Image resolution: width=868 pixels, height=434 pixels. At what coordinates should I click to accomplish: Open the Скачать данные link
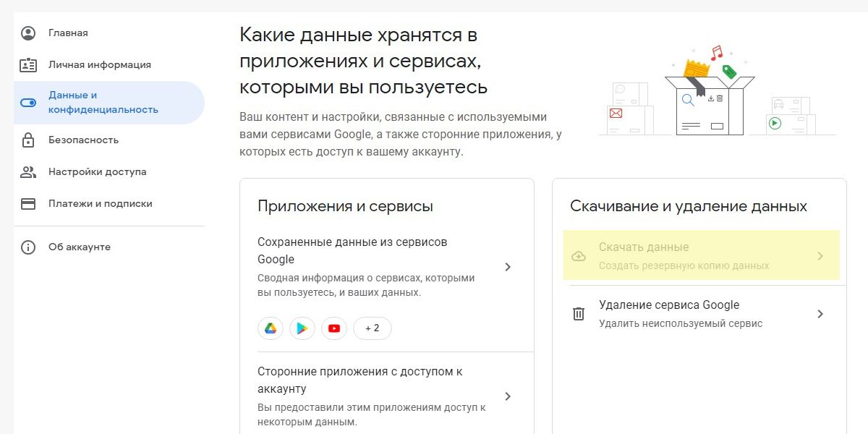click(x=644, y=247)
